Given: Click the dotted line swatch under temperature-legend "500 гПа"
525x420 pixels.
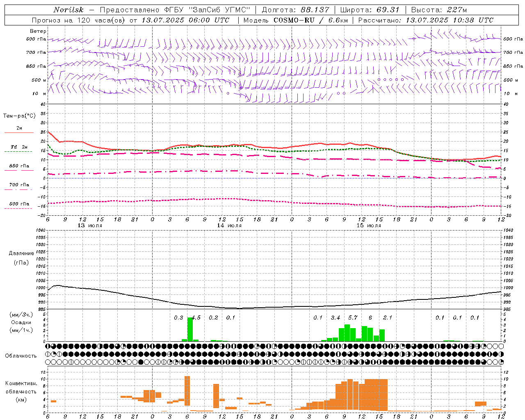Looking at the screenshot, I should pos(18,209).
